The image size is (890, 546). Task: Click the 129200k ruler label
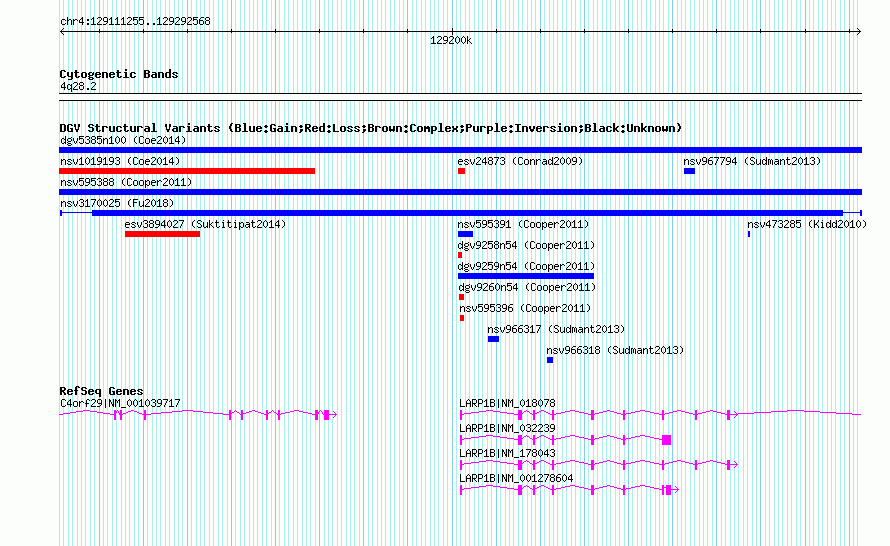click(451, 41)
